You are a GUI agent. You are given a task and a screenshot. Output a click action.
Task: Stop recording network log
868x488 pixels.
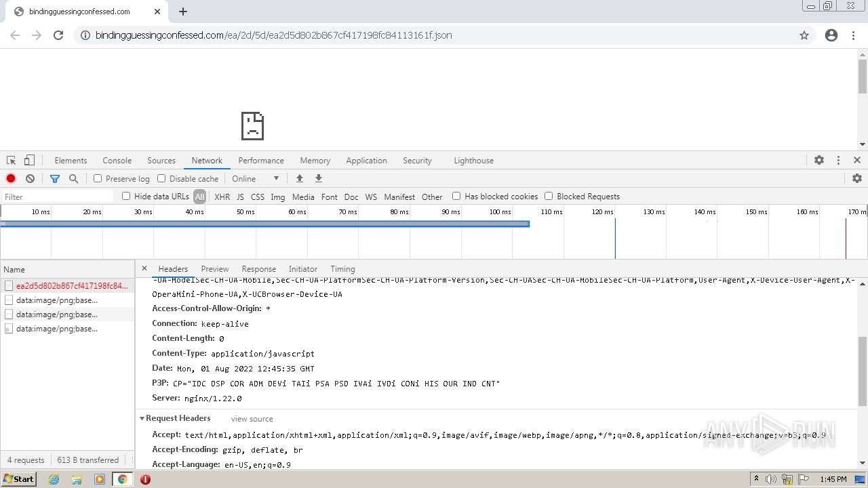click(x=11, y=178)
